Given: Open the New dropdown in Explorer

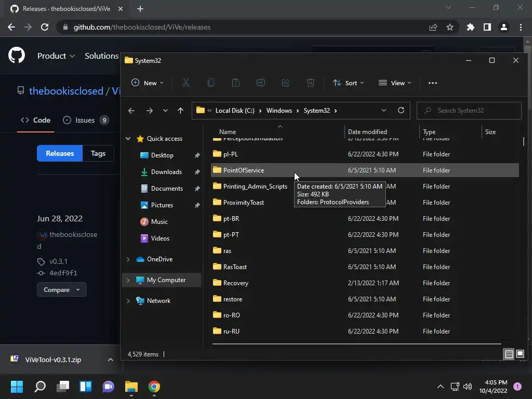Looking at the screenshot, I should click(148, 83).
